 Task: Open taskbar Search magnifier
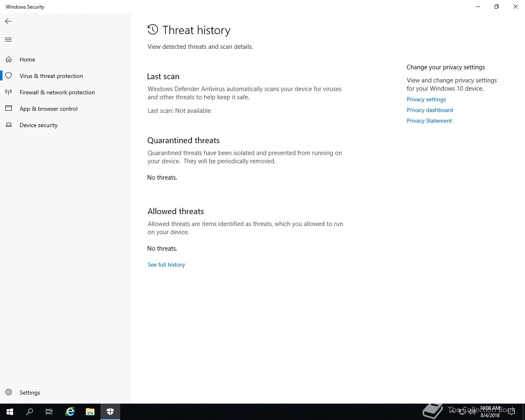[x=30, y=412]
